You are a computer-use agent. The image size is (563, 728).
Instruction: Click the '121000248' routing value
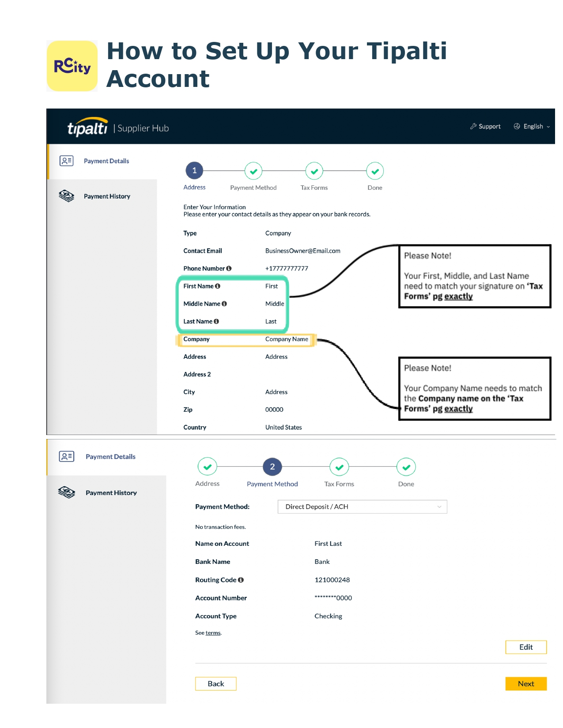coord(332,580)
